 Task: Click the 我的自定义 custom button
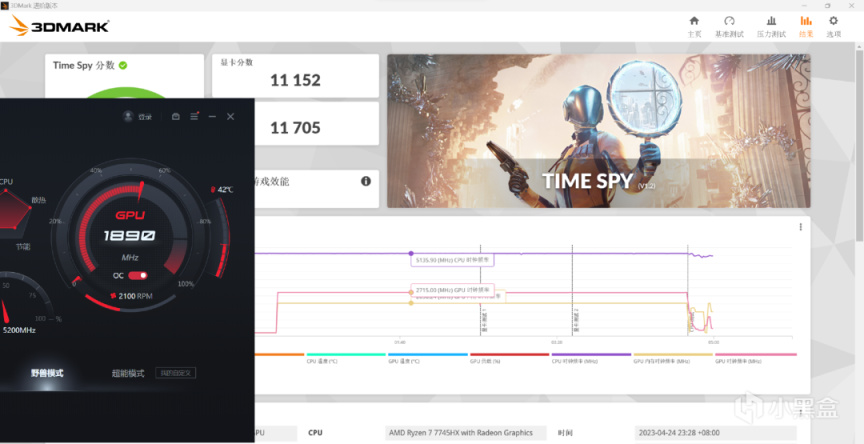tap(175, 373)
